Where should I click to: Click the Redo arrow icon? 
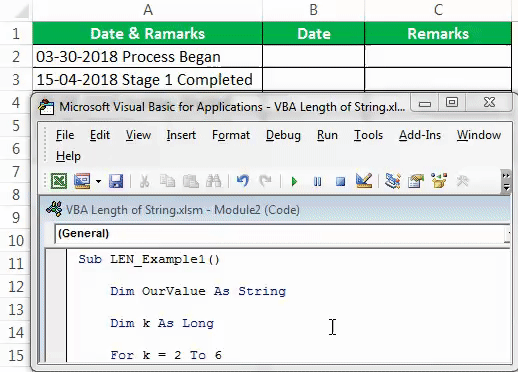[x=265, y=181]
